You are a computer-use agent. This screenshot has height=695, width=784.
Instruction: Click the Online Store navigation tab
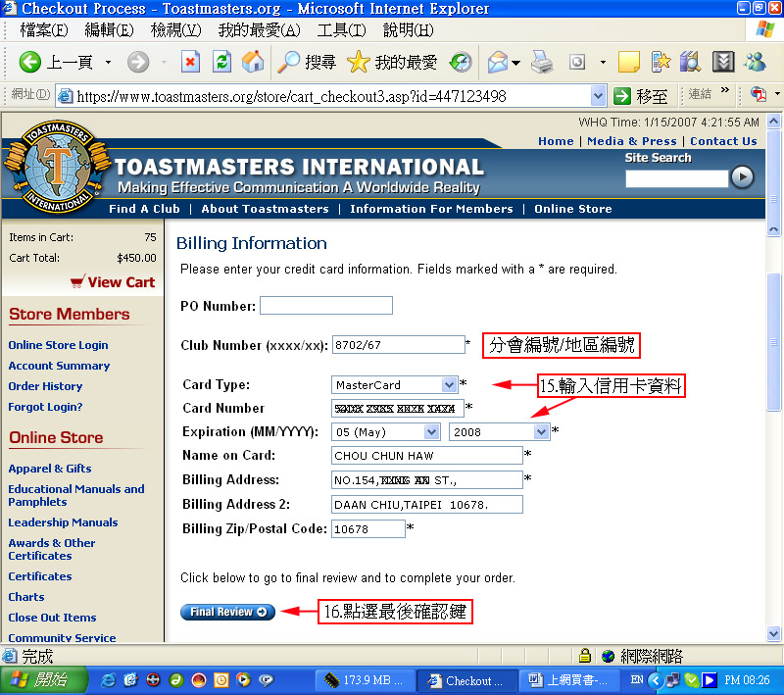[x=572, y=209]
